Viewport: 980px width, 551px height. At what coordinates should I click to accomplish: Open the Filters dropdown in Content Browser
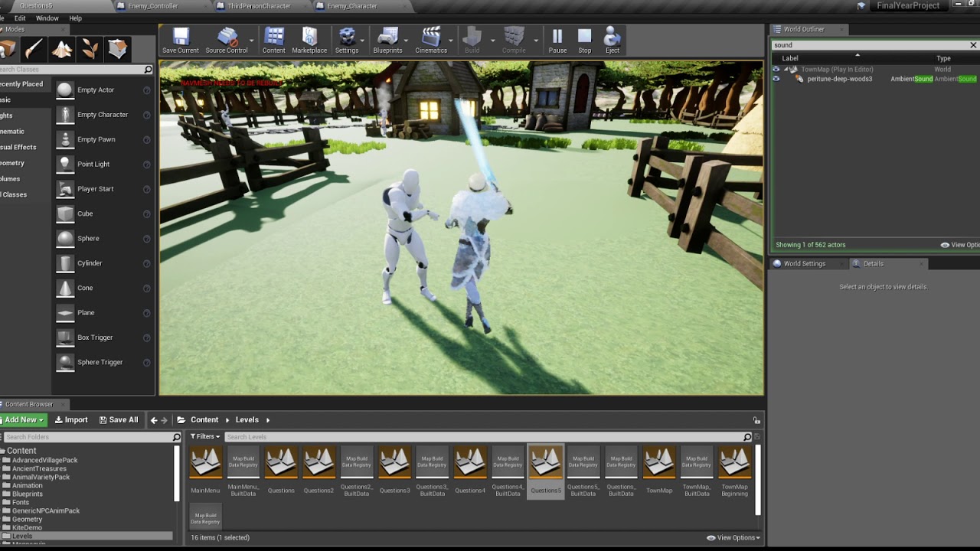[204, 437]
